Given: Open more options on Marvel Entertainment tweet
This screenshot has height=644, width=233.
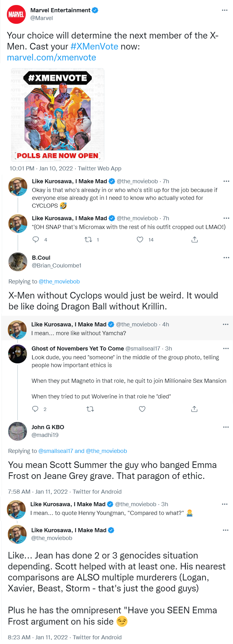Looking at the screenshot, I should [x=225, y=10].
